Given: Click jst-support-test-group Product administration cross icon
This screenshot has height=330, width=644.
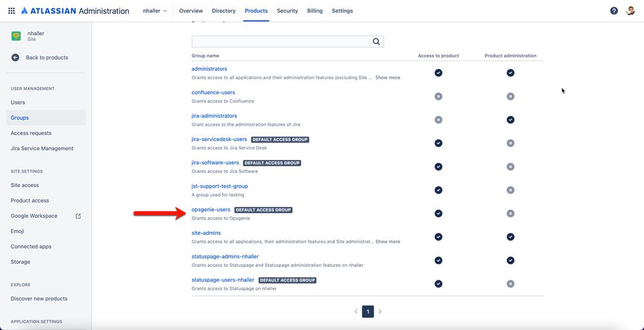Looking at the screenshot, I should pyautogui.click(x=510, y=190).
